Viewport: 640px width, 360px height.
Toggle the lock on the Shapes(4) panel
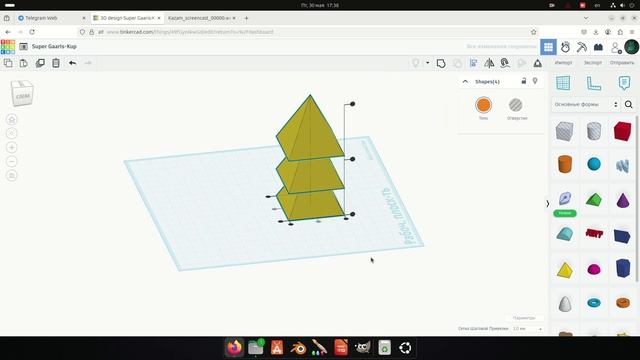[x=524, y=81]
